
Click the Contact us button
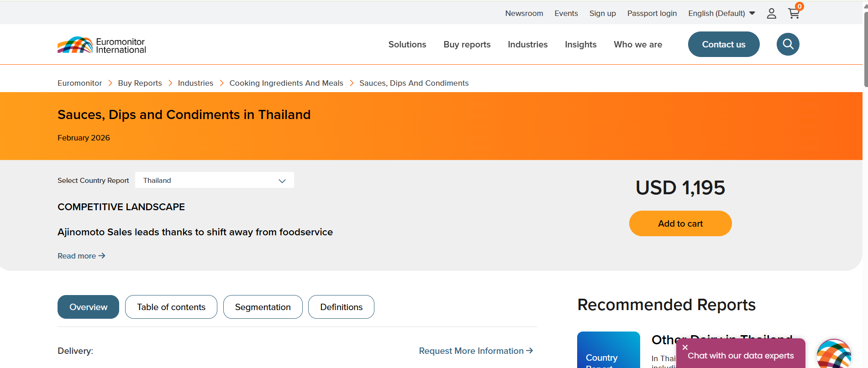click(724, 44)
